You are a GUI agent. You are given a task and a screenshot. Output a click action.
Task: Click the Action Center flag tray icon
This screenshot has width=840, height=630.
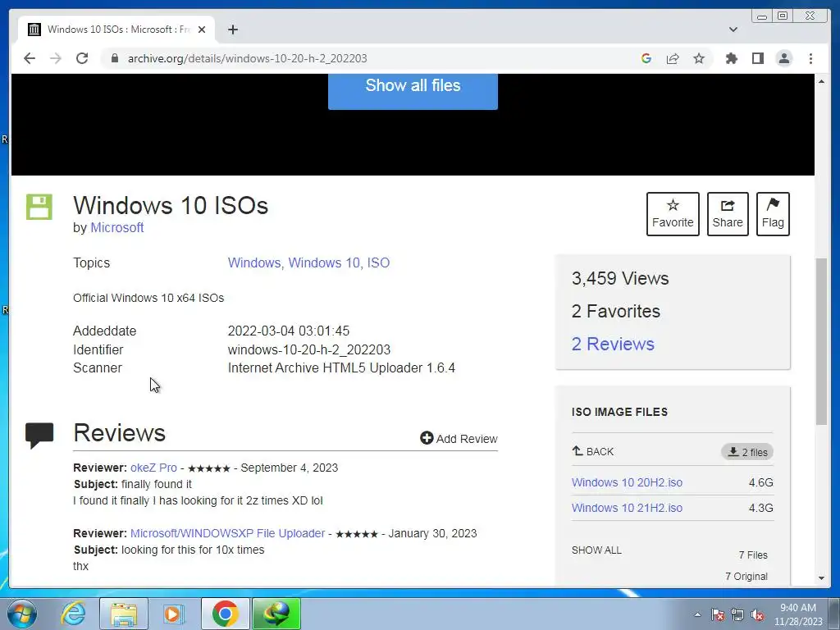click(717, 614)
